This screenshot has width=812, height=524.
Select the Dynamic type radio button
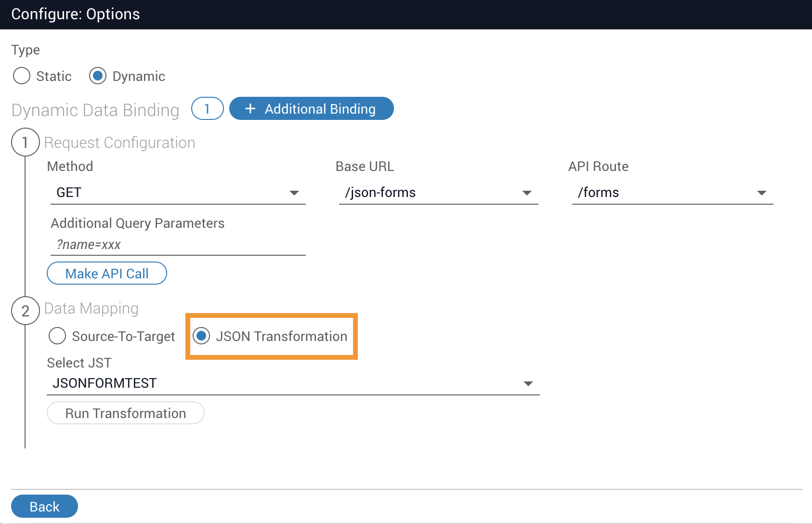pos(98,76)
